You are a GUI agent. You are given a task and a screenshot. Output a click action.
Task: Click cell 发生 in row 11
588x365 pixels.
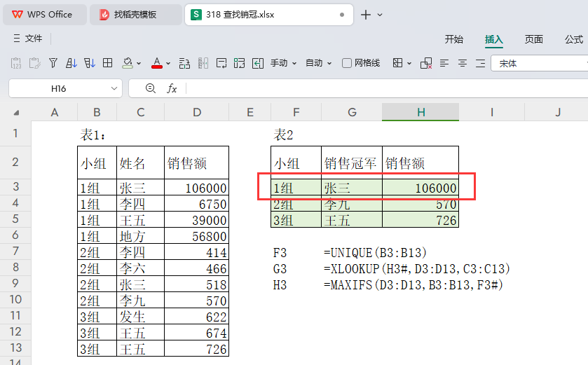140,316
